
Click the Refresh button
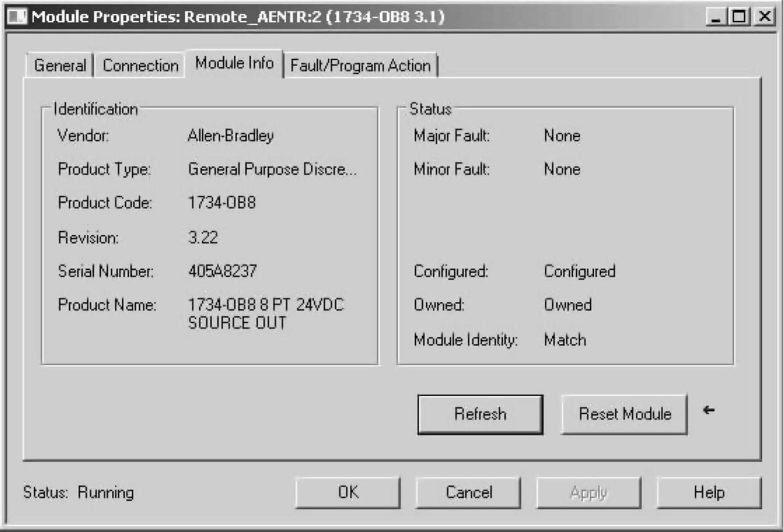(481, 415)
